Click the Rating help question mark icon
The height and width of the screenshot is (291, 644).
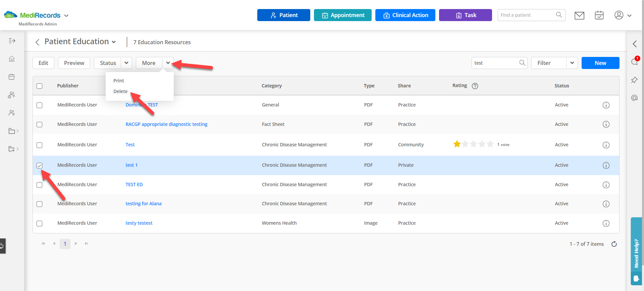(475, 86)
